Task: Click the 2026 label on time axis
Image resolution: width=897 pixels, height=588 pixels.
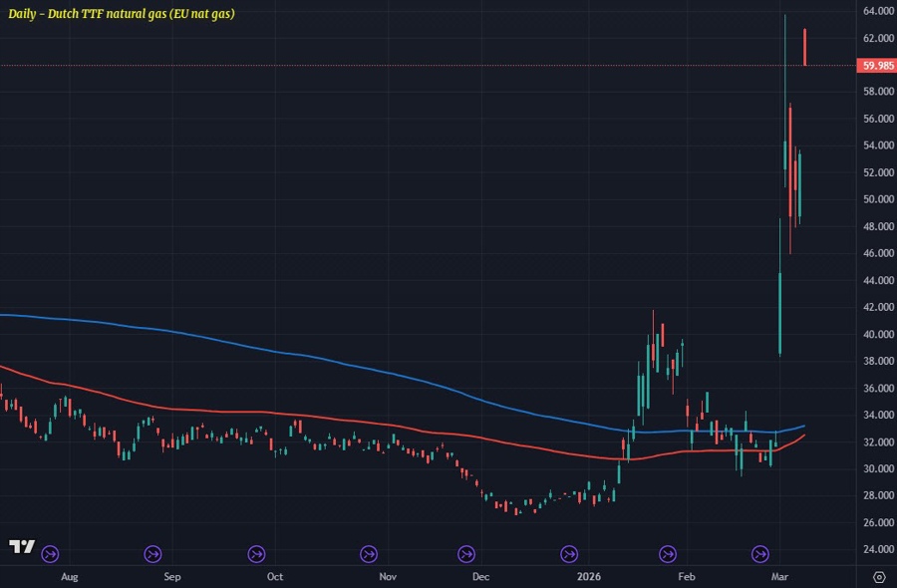Action: pos(585,576)
